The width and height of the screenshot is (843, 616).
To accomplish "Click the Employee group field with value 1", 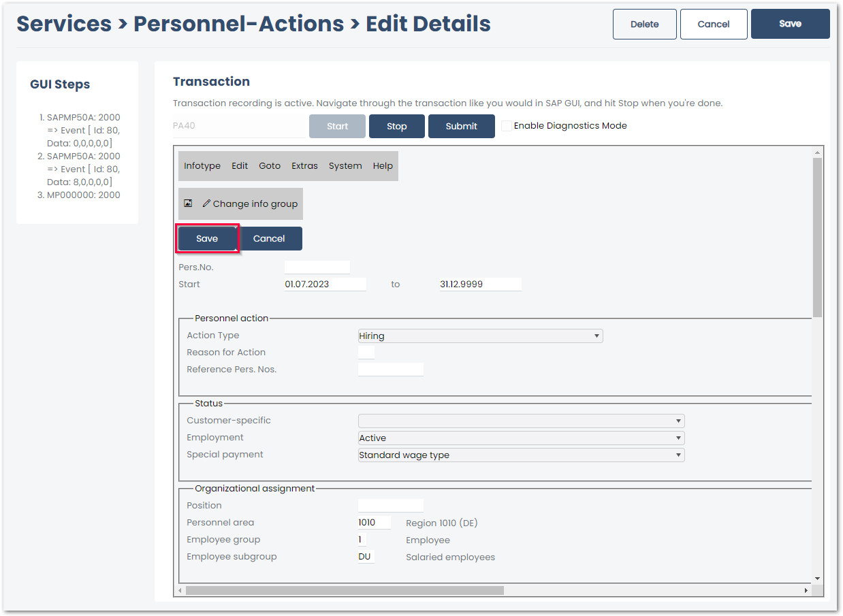I will tap(362, 540).
